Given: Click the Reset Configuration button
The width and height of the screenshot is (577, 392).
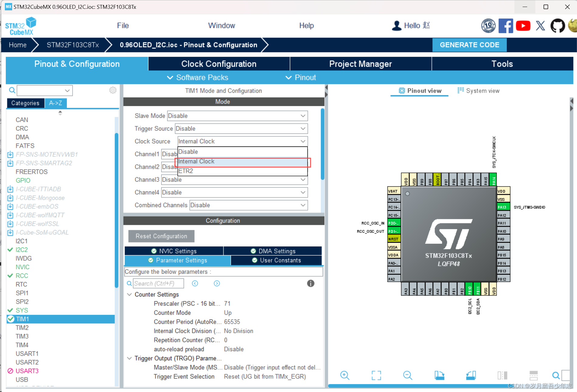Looking at the screenshot, I should [161, 236].
